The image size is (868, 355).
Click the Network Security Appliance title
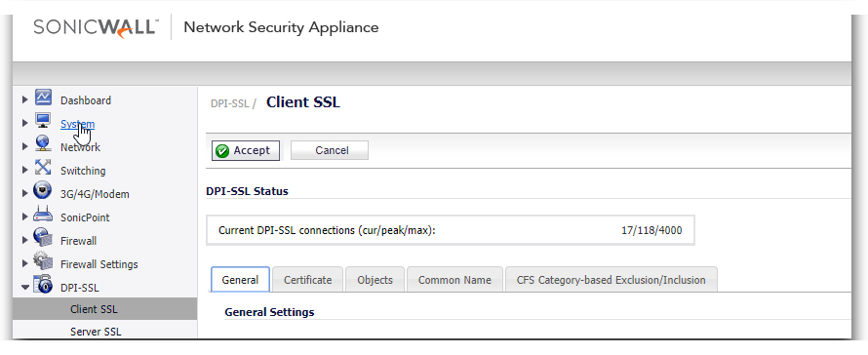pos(281,27)
